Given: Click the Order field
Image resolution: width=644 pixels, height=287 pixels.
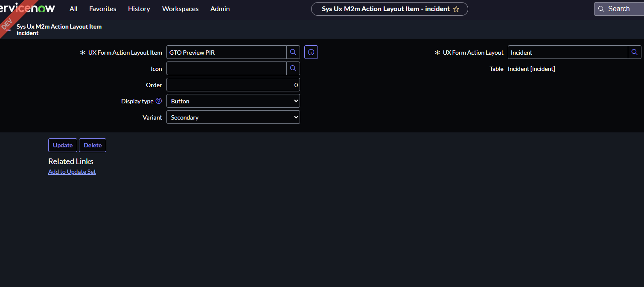Looking at the screenshot, I should 233,85.
